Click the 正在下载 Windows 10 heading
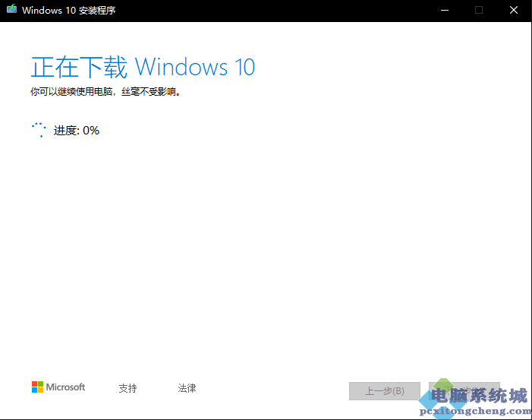Screen dimensions: 532x420 point(143,67)
